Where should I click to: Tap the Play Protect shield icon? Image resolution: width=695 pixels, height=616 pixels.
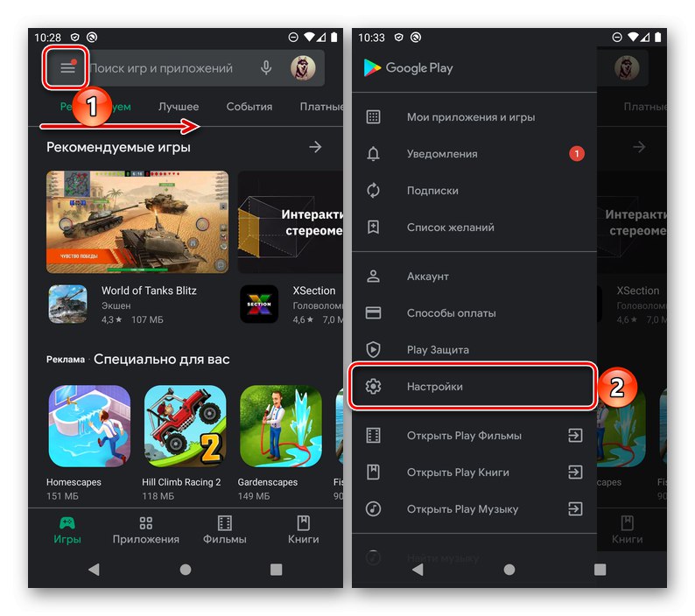tap(373, 350)
